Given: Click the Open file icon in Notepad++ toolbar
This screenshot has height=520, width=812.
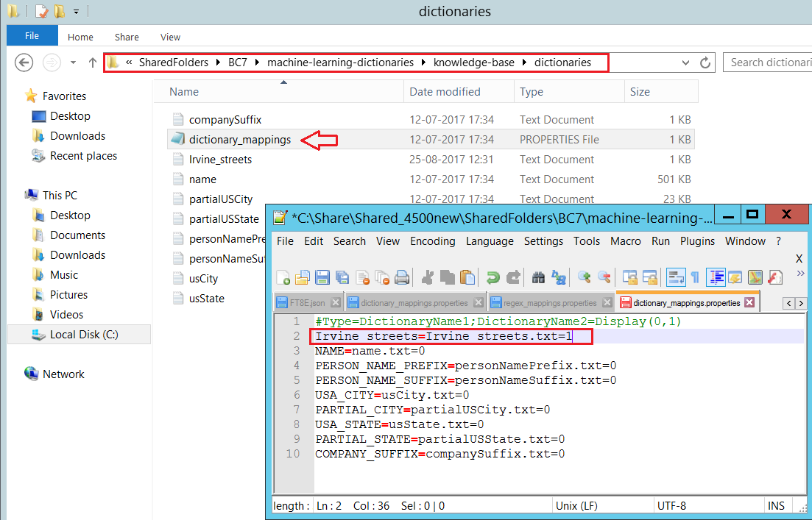Looking at the screenshot, I should pyautogui.click(x=303, y=278).
